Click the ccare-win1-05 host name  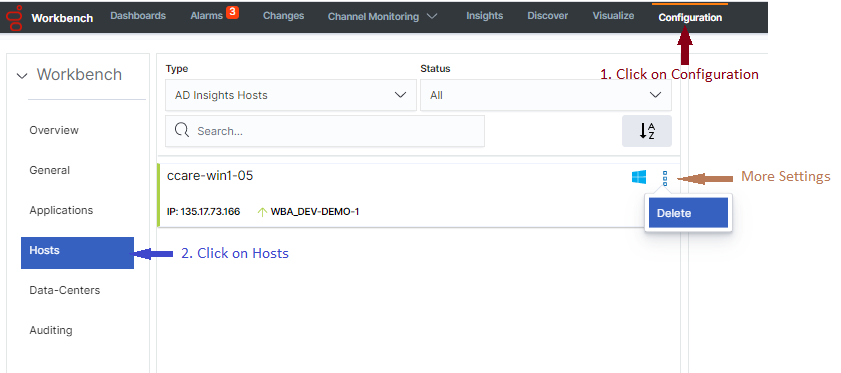click(x=210, y=175)
